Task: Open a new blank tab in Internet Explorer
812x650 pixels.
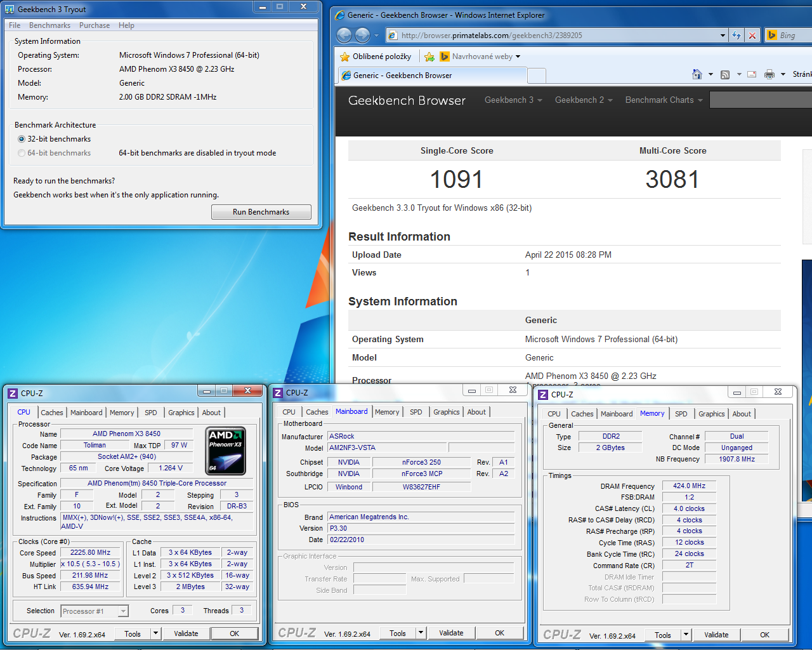Action: click(x=537, y=76)
